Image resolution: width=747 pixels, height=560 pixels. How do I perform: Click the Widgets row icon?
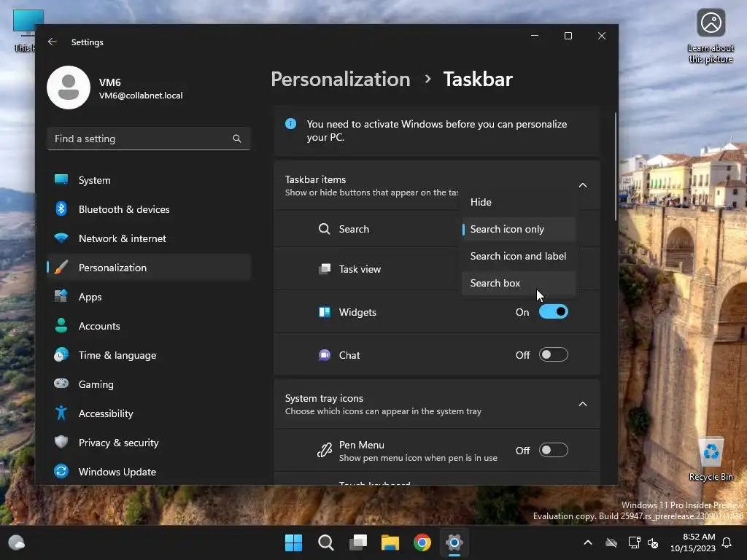325,312
